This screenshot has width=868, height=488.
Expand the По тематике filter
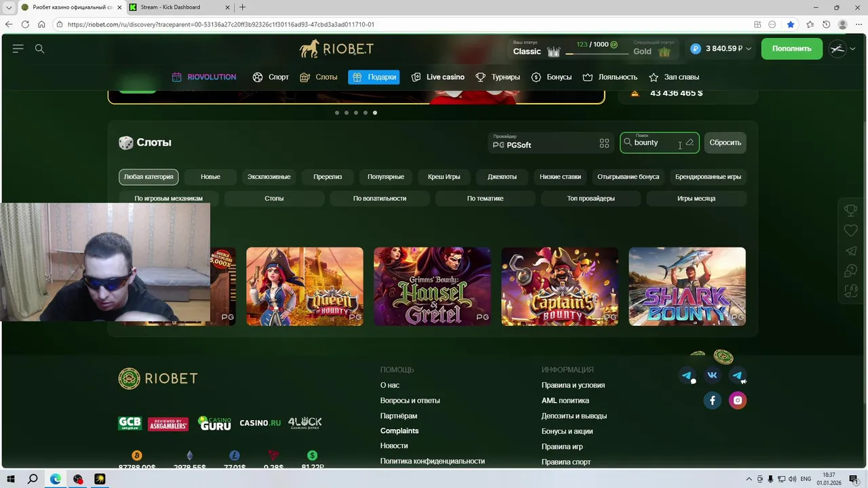(486, 199)
